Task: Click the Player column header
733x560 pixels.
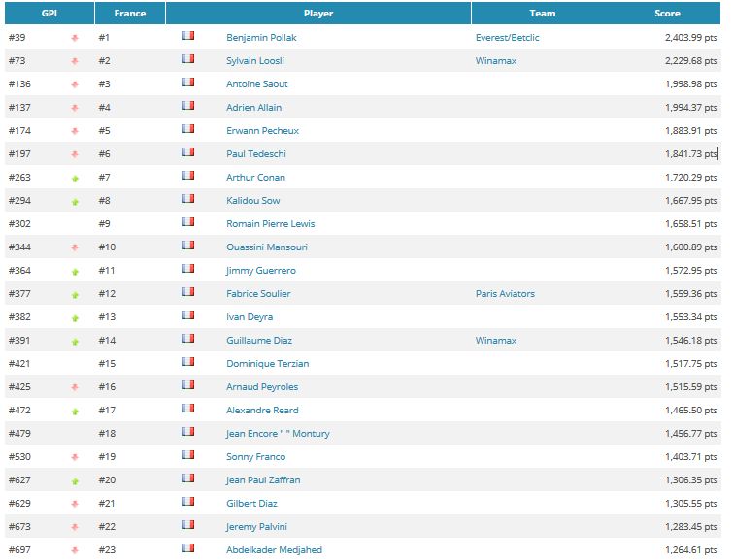Action: coord(318,13)
